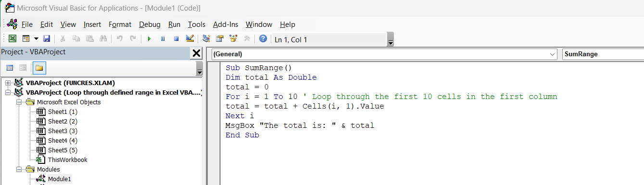644x185 pixels.
Task: Open the Properties Window icon
Action: pos(220,39)
